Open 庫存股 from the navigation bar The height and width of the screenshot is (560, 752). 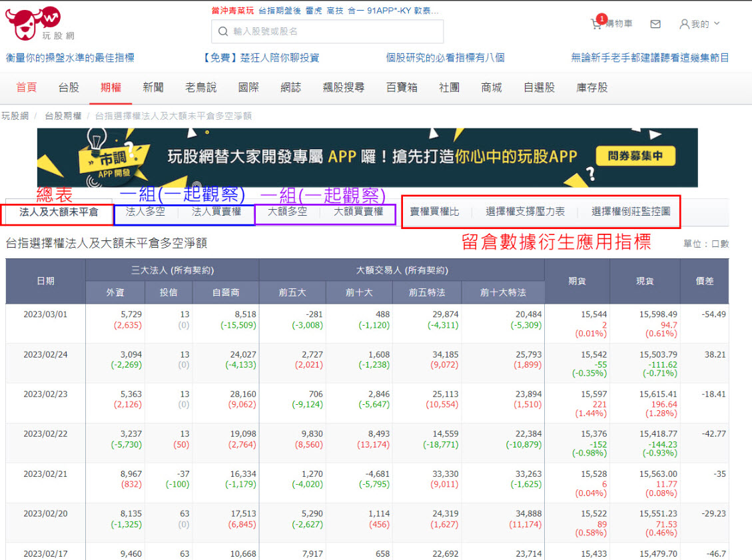(x=591, y=87)
